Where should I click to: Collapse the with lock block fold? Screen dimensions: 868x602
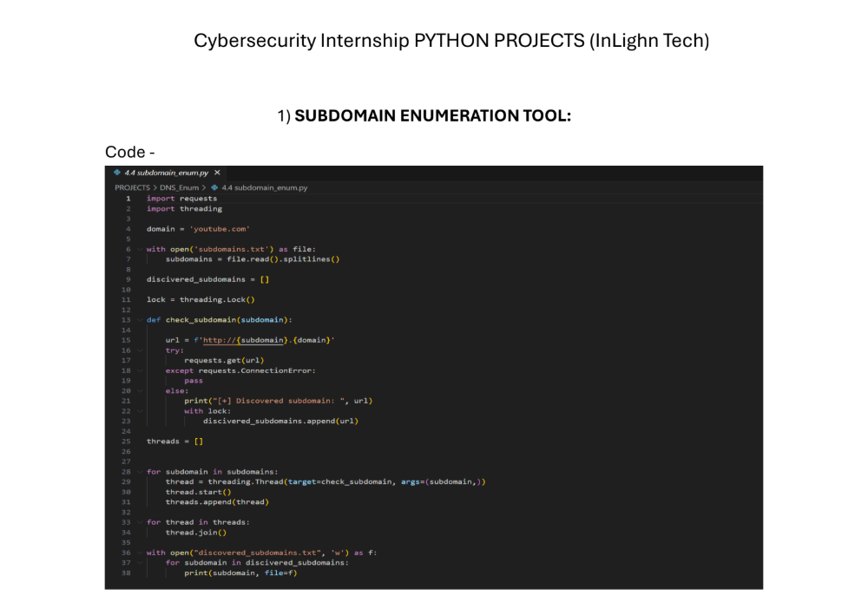pos(139,410)
